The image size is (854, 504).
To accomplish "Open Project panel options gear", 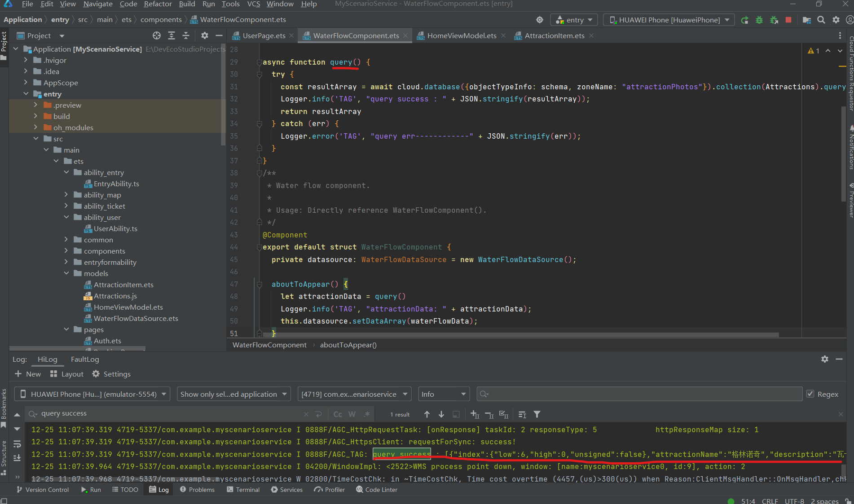I will [205, 35].
